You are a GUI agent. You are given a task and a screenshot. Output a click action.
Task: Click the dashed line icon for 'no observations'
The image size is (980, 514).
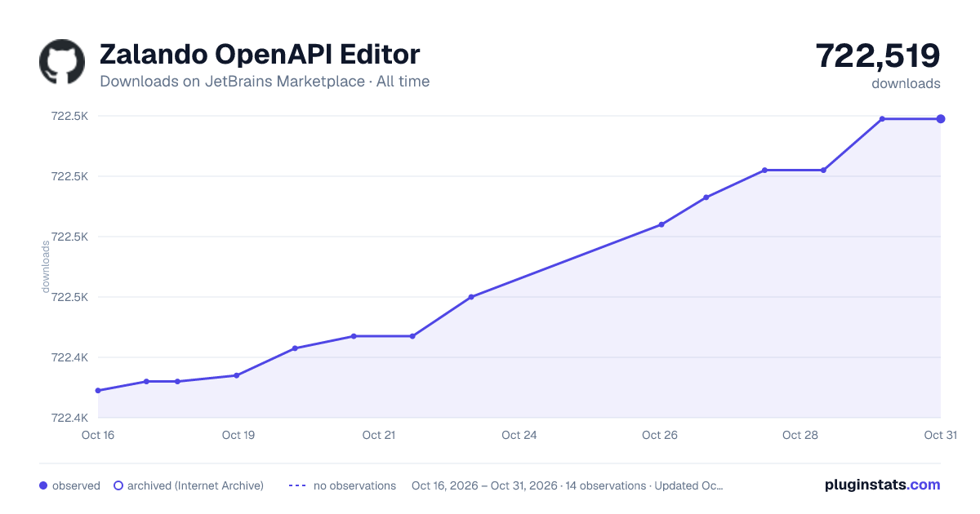tap(297, 485)
